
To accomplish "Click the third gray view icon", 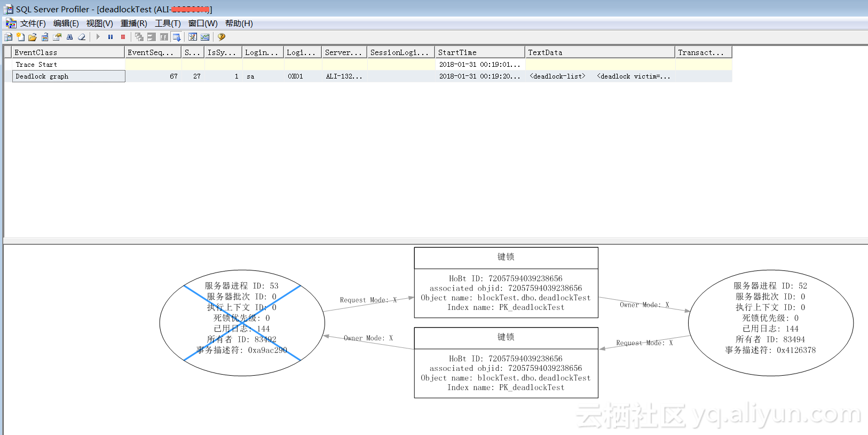I will tap(164, 37).
